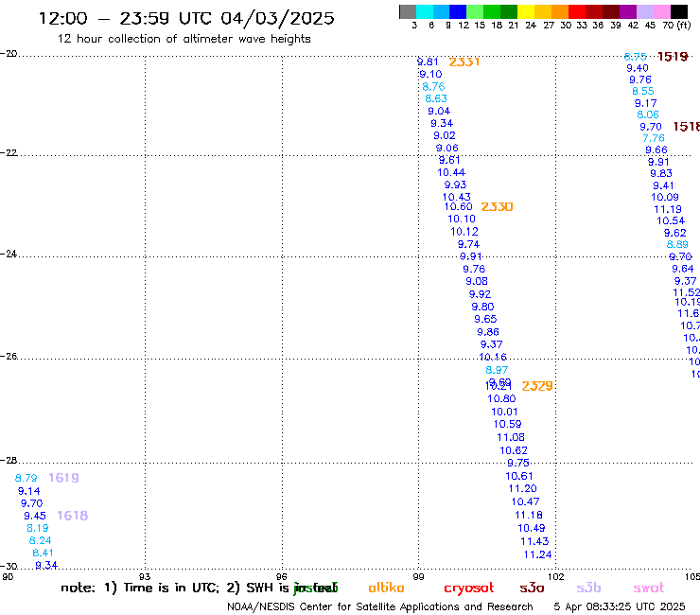700x615 pixels.
Task: Click the longitude axis label 96
Action: coord(282,576)
